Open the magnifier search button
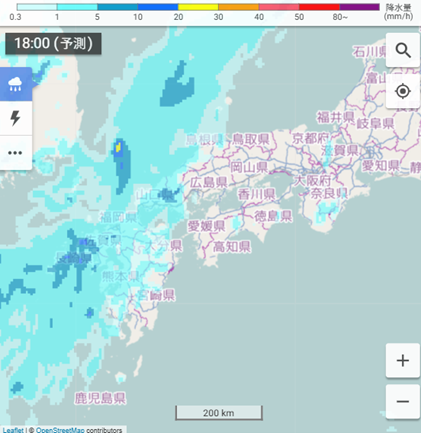421x433 pixels. point(403,50)
